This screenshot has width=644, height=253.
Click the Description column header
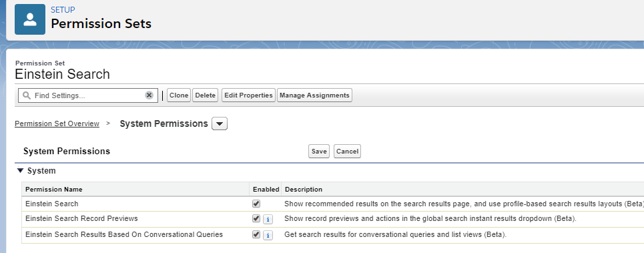tap(304, 190)
